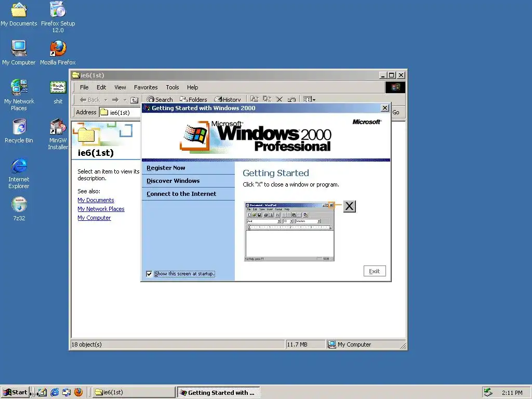Viewport: 532px width, 399px height.
Task: Minimize the ie6(1st) window
Action: click(383, 75)
